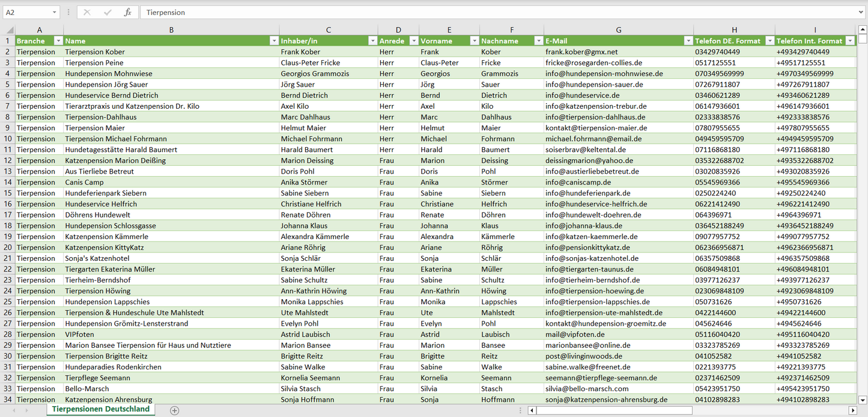
Task: Expand the formula bar with chevron
Action: point(861,12)
